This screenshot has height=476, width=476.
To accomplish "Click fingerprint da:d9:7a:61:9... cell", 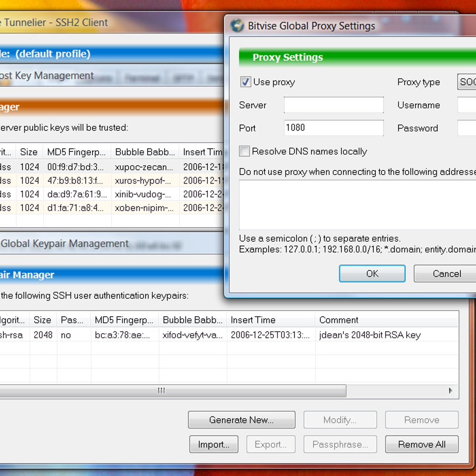I will pos(77,194).
